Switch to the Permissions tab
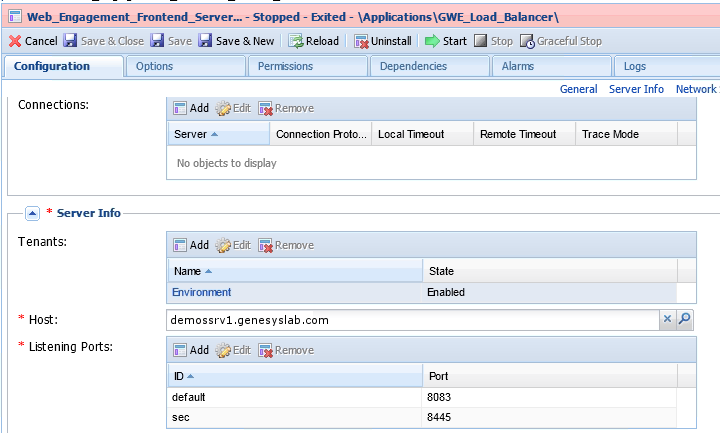The width and height of the screenshot is (720, 433). click(308, 66)
